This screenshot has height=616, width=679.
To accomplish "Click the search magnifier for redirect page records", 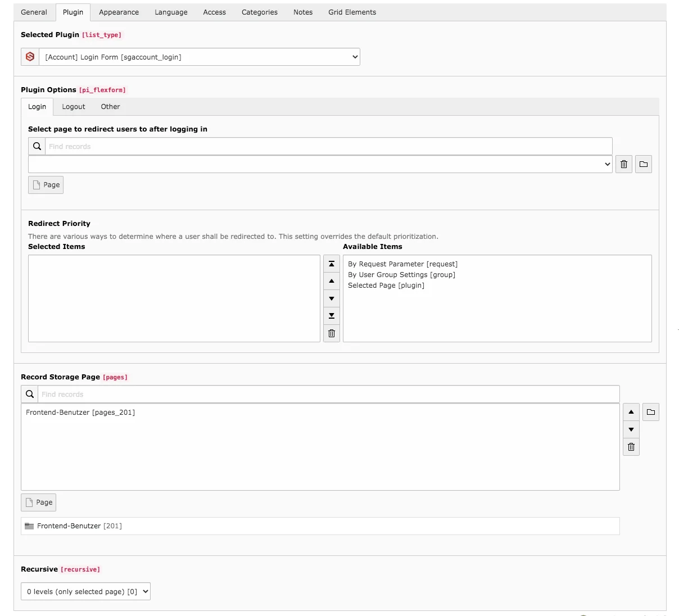I will 37,146.
